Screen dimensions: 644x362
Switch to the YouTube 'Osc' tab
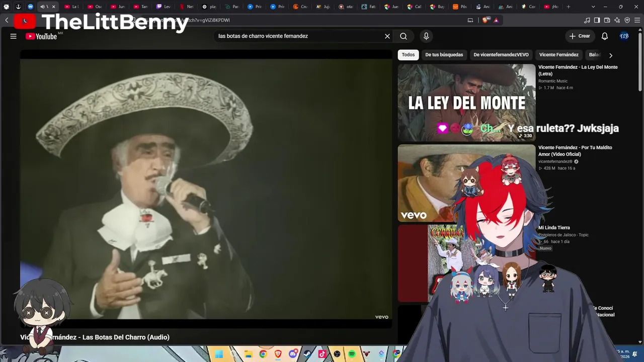coord(95,7)
